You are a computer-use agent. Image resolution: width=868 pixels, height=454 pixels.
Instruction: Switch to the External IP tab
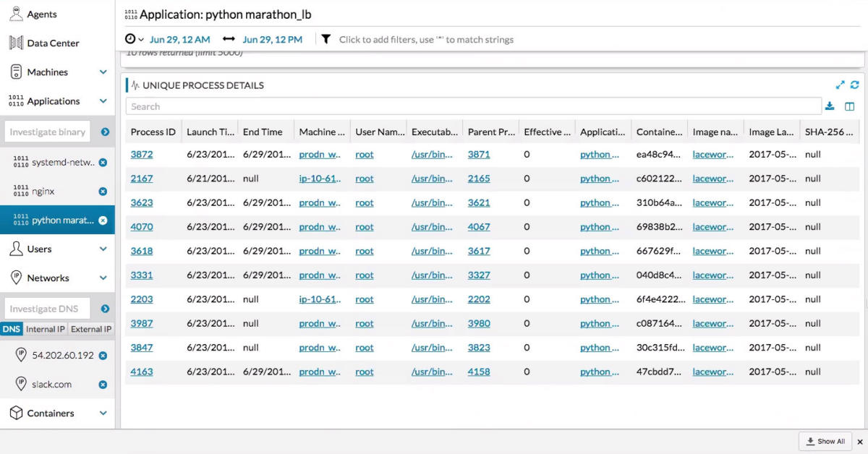pyautogui.click(x=91, y=329)
